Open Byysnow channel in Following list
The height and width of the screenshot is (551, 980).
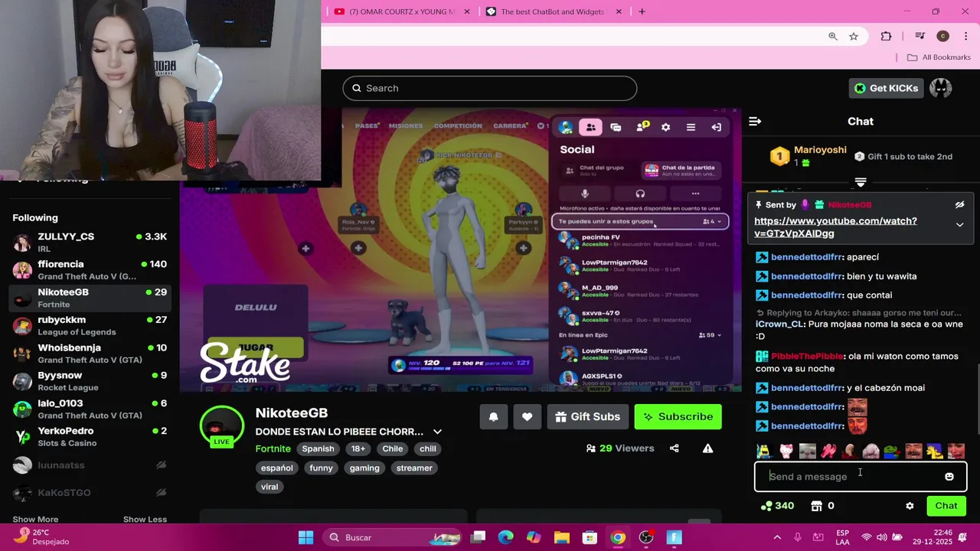[x=92, y=381]
